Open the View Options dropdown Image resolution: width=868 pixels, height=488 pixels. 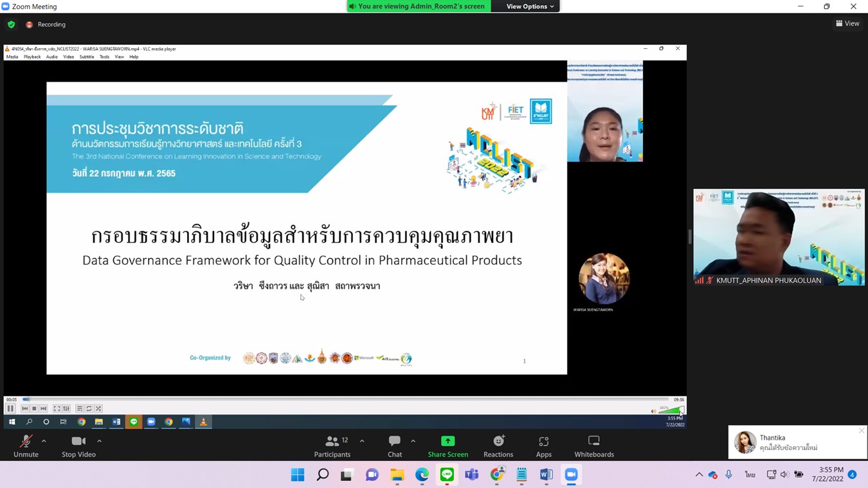coord(529,6)
